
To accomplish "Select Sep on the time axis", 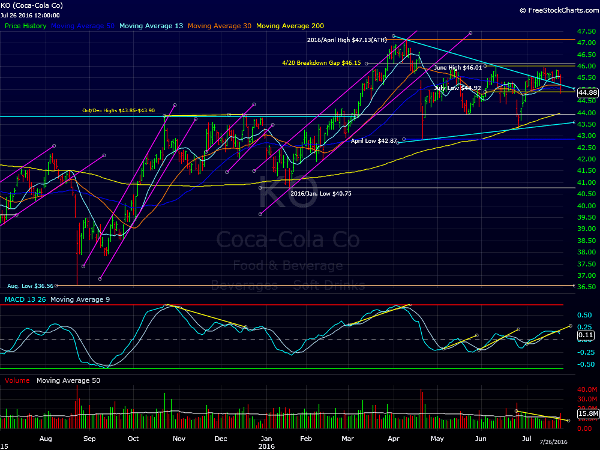I will click(89, 439).
